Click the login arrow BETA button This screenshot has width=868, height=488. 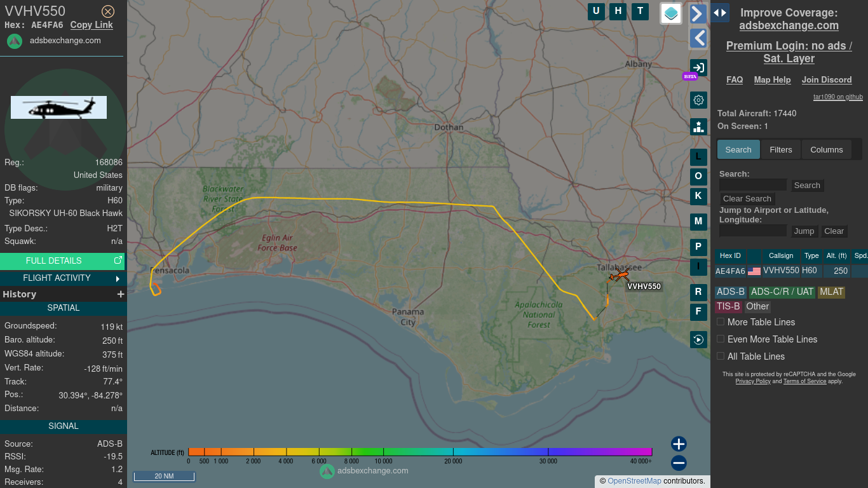698,68
